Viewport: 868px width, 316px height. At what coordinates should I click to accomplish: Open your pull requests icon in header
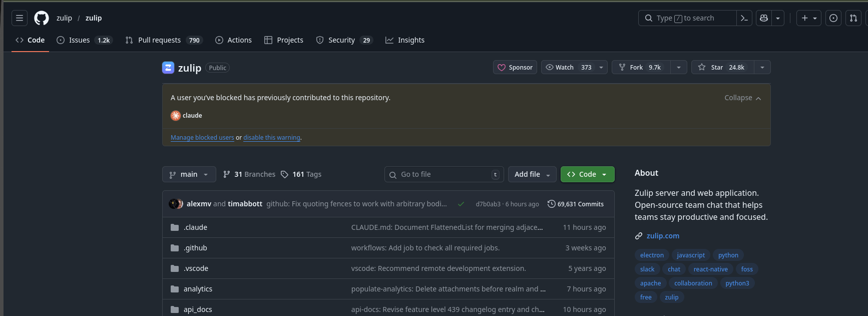click(853, 18)
